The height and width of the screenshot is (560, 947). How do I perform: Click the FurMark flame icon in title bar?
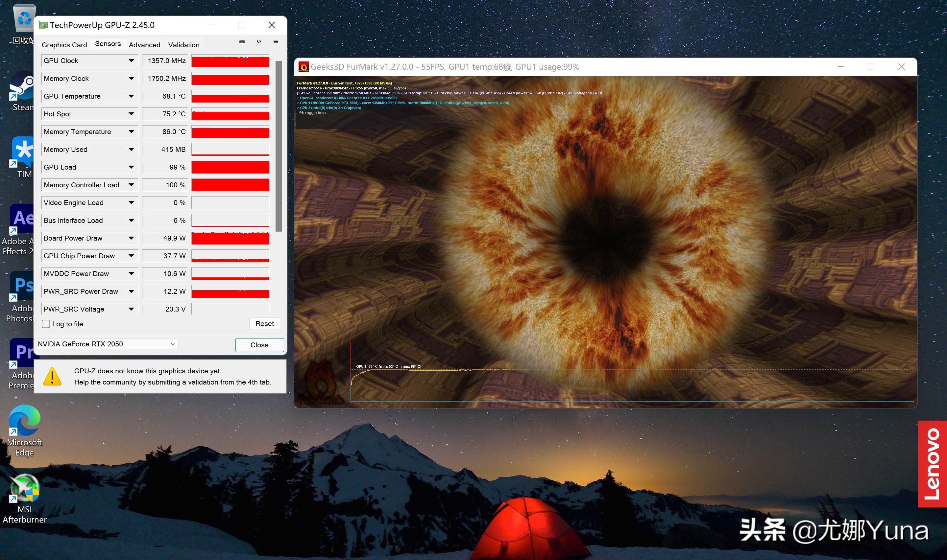point(304,67)
